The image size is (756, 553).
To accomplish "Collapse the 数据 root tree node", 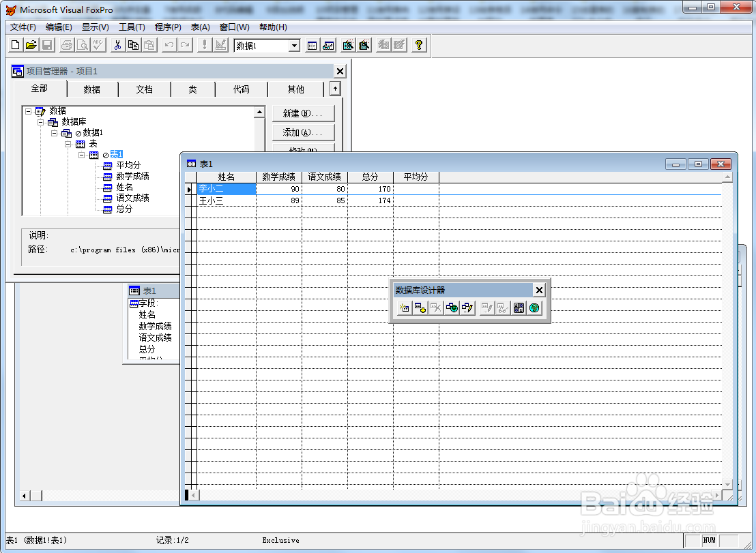I will coord(29,111).
